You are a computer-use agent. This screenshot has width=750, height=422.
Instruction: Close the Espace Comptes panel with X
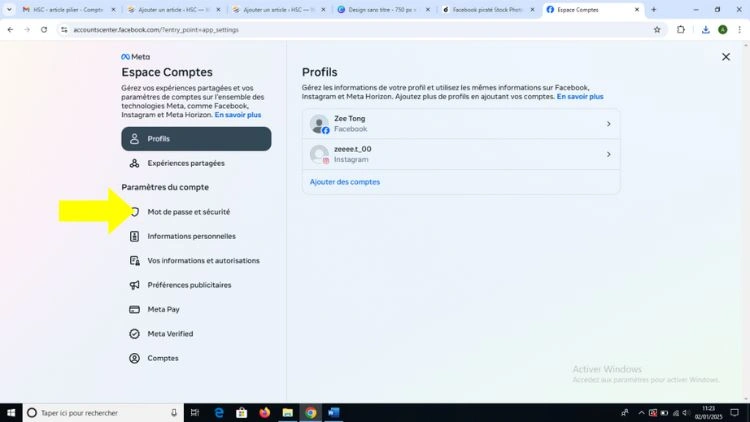point(726,57)
